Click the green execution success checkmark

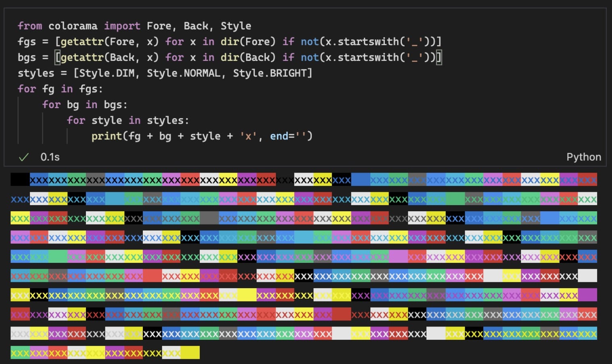pos(24,157)
